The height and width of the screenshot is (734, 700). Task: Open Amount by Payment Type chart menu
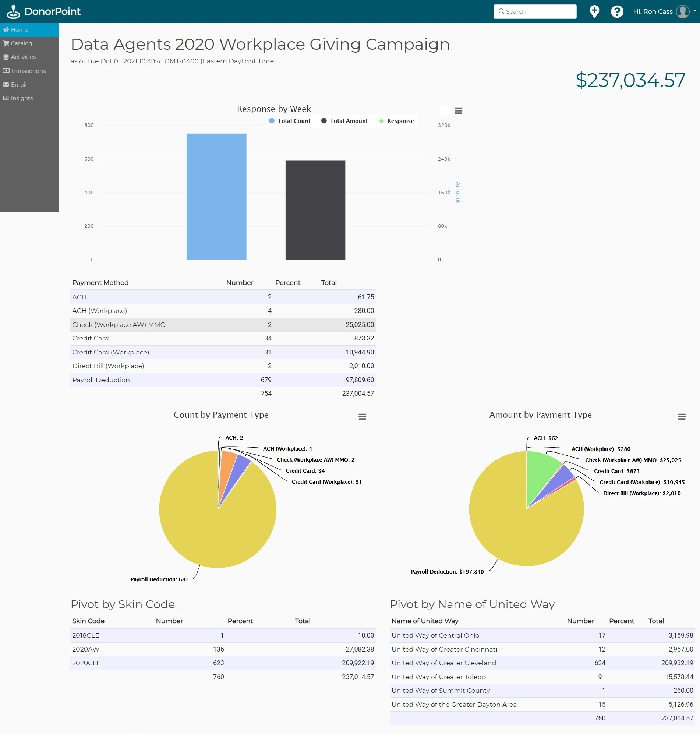pyautogui.click(x=681, y=417)
